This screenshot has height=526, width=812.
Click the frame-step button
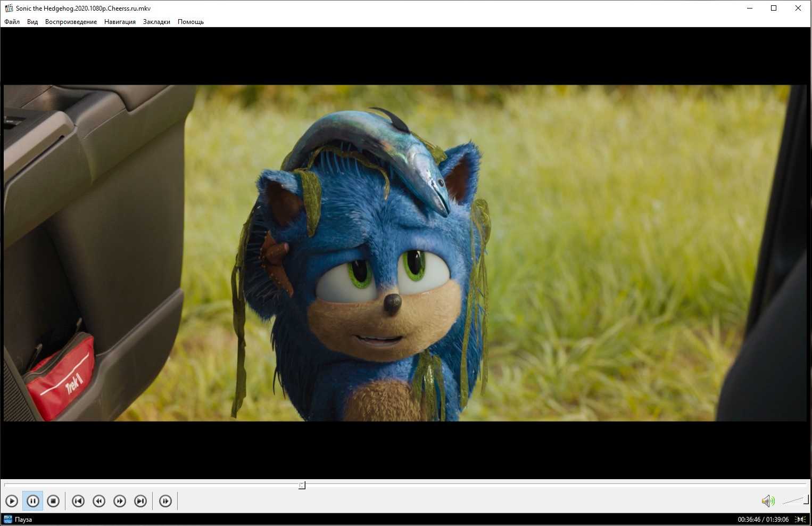tap(165, 501)
